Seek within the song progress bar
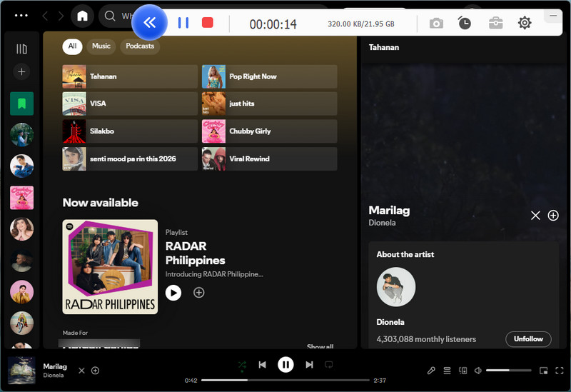The width and height of the screenshot is (571, 392). click(285, 381)
